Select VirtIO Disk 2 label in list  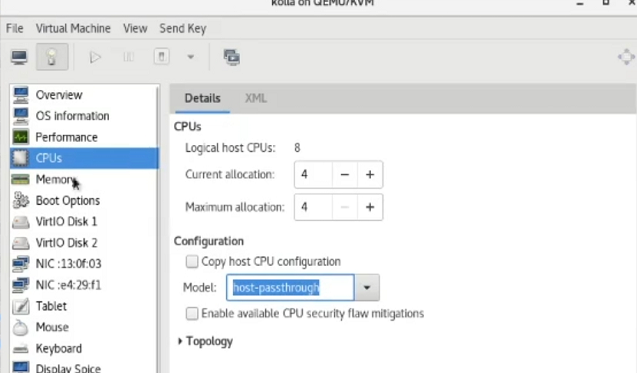click(x=66, y=243)
